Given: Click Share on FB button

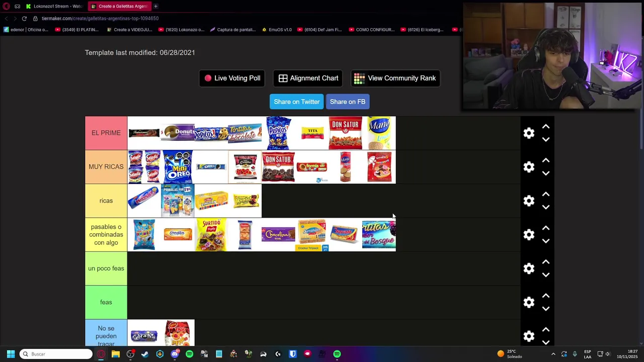Looking at the screenshot, I should click(348, 102).
